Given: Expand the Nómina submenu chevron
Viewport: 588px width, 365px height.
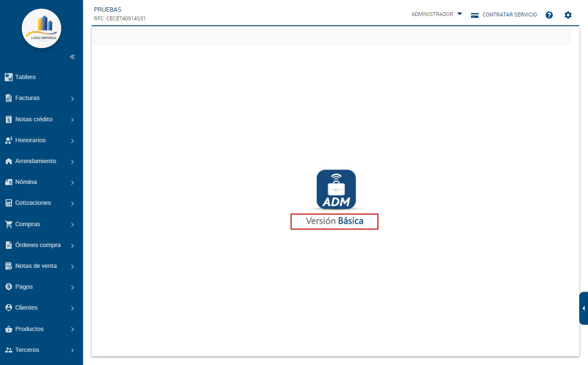Looking at the screenshot, I should pyautogui.click(x=72, y=183).
